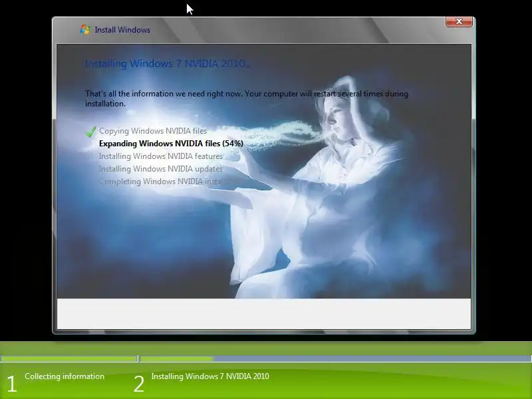Click the Windows flag icon in title bar

pyautogui.click(x=85, y=29)
